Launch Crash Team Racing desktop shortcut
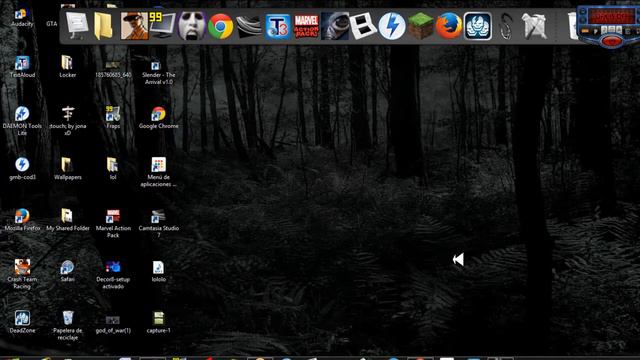This screenshot has height=360, width=640. [22, 274]
